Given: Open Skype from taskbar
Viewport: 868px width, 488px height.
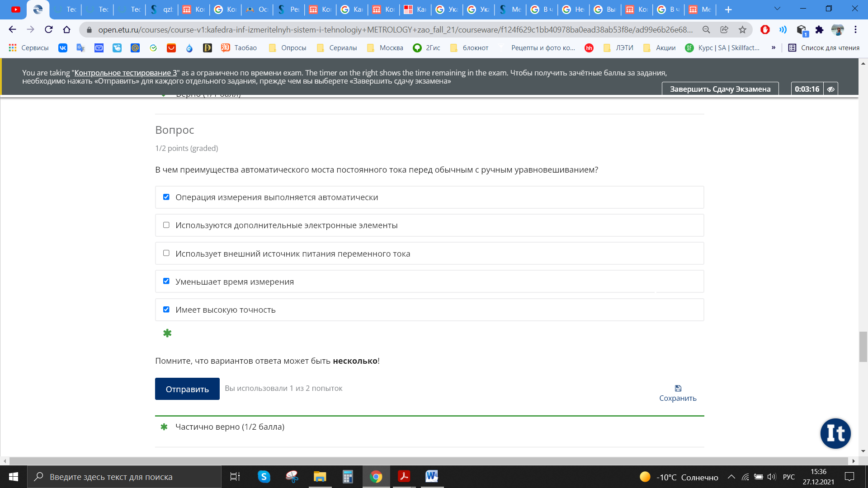Looking at the screenshot, I should pyautogui.click(x=264, y=477).
